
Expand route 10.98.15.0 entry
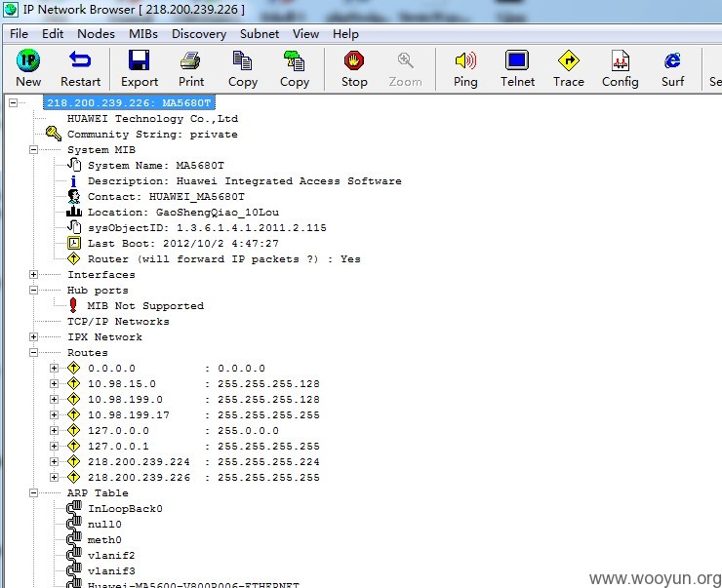(x=54, y=384)
